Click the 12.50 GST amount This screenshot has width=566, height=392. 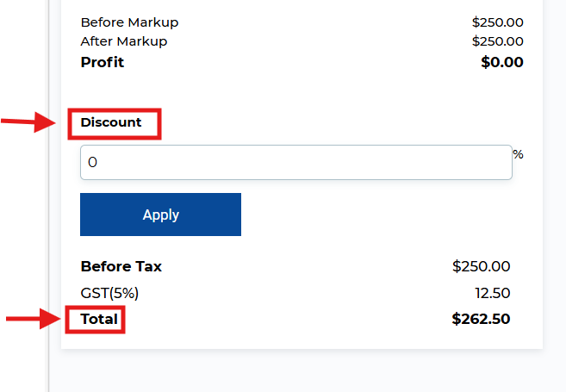(x=492, y=293)
